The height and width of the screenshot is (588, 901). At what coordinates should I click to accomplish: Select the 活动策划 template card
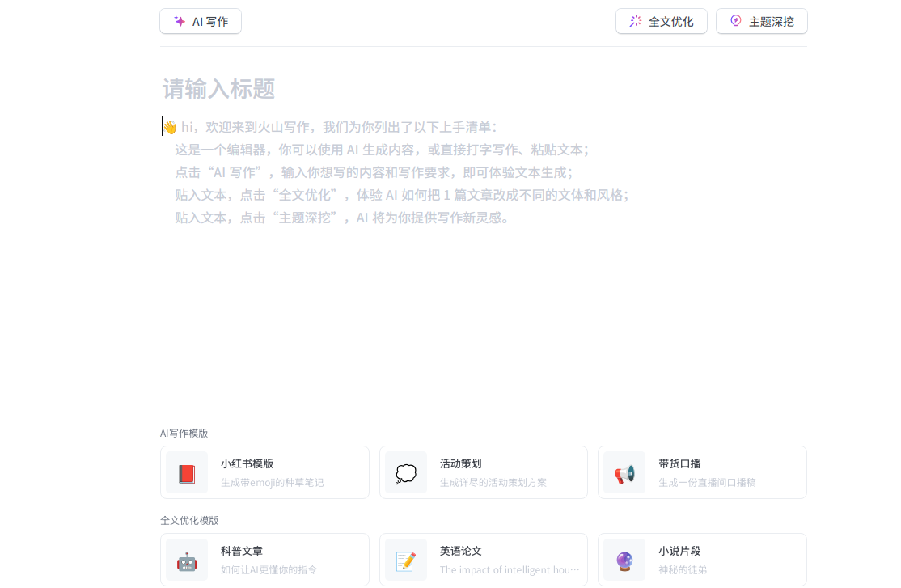click(483, 472)
